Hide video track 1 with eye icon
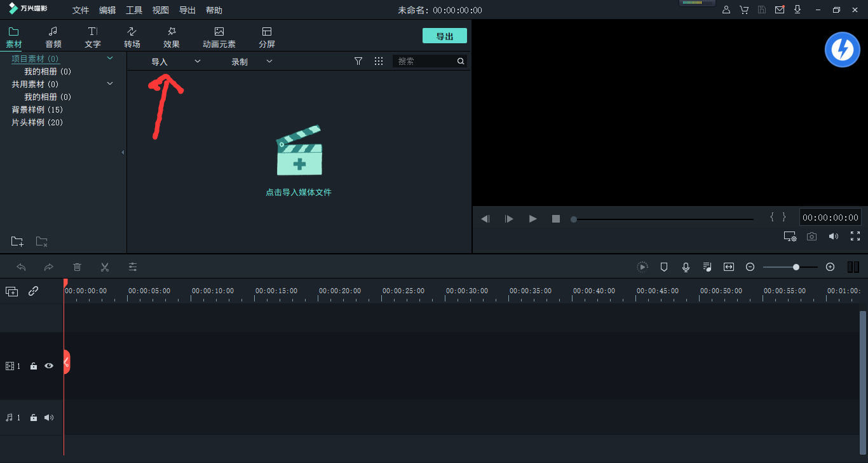This screenshot has height=463, width=868. tap(49, 366)
